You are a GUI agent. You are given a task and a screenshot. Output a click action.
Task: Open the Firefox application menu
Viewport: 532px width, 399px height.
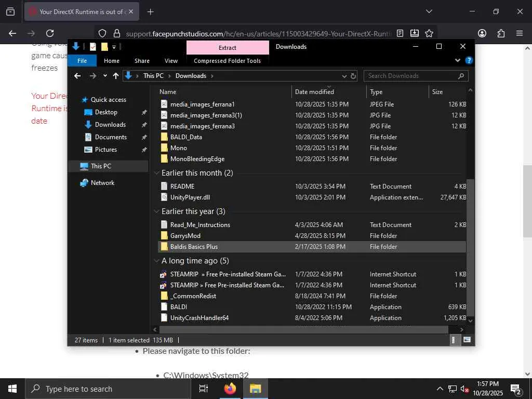click(519, 33)
